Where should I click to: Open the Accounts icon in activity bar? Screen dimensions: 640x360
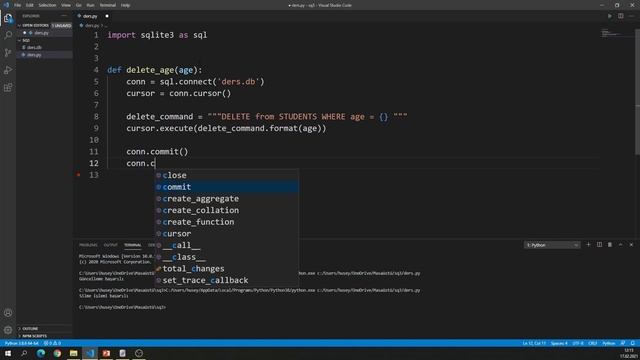(x=8, y=313)
